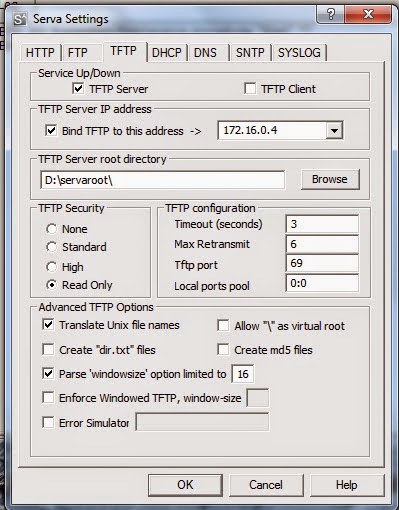Image resolution: width=399 pixels, height=510 pixels.
Task: Click the 172.16.0.4 address combo box
Action: pyautogui.click(x=280, y=130)
